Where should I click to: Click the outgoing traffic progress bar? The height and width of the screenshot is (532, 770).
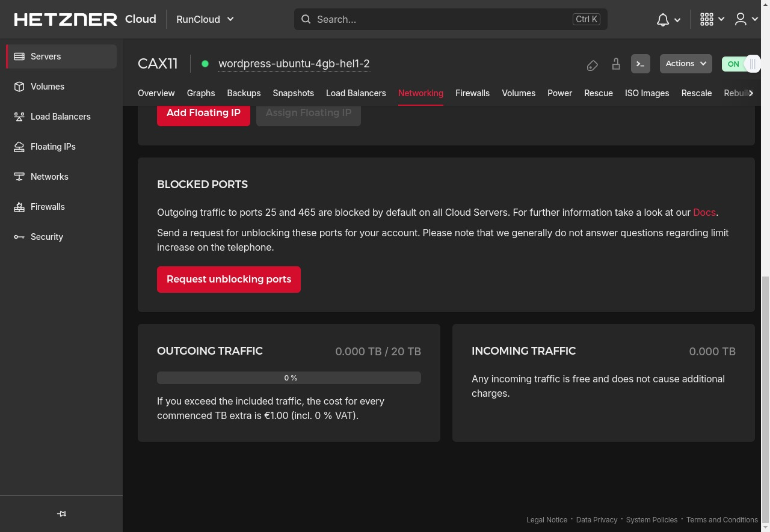pos(289,378)
